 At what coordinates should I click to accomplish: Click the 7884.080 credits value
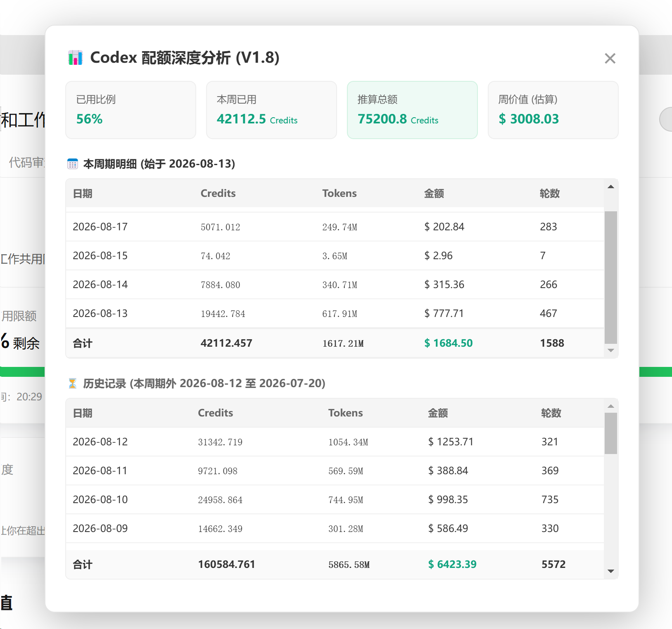coord(221,285)
